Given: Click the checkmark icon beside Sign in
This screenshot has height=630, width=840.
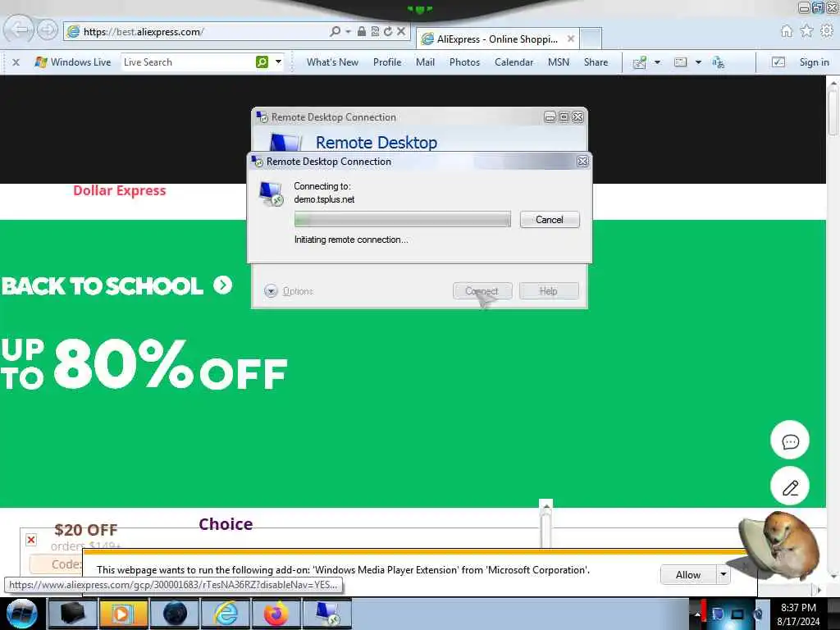Looking at the screenshot, I should pos(778,62).
